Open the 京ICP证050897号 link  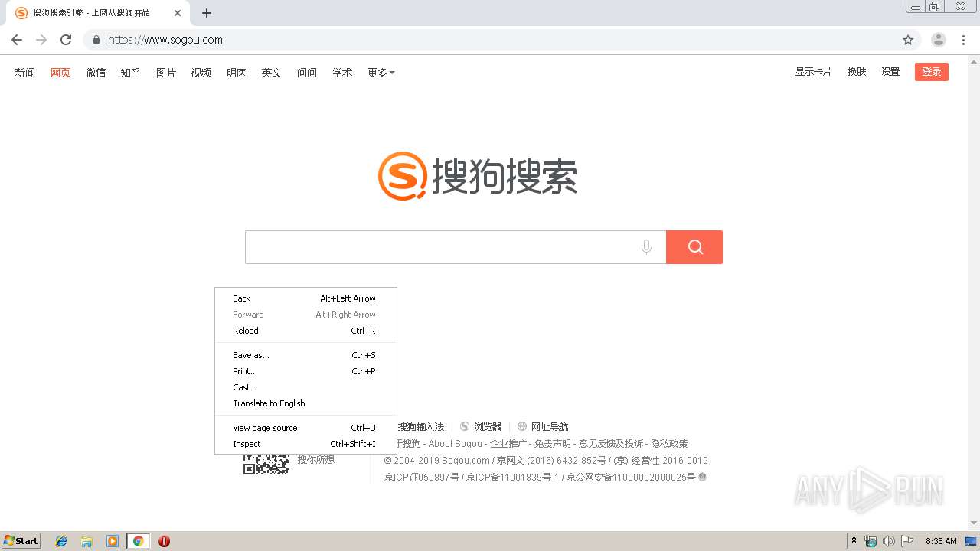tap(422, 478)
